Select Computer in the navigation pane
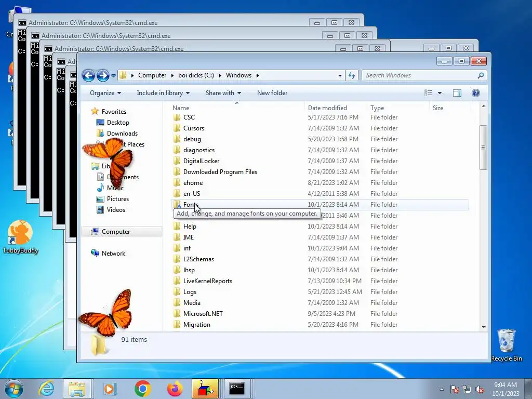Viewport: 532px width, 399px height. click(x=116, y=232)
